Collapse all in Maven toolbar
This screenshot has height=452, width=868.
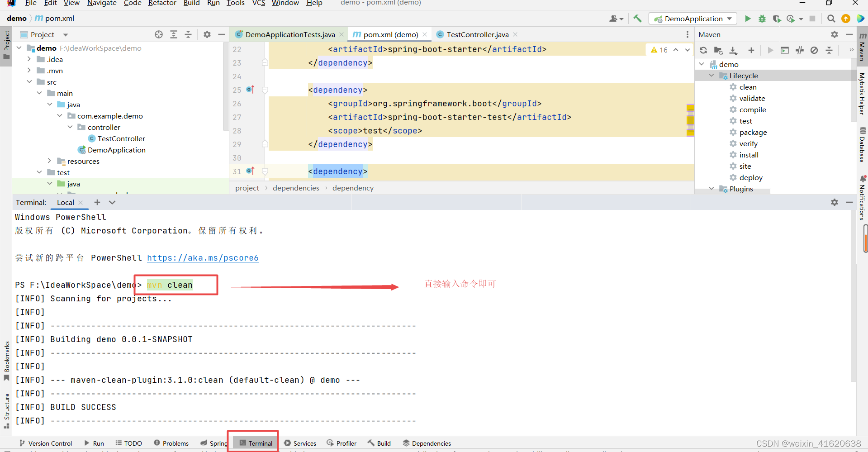coord(829,50)
